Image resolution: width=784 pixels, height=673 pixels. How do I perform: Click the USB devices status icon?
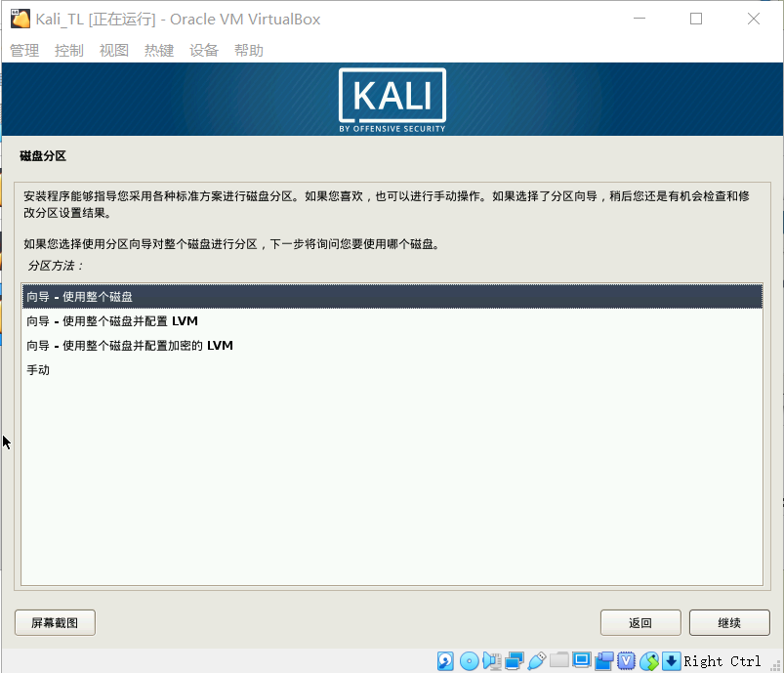(537, 661)
